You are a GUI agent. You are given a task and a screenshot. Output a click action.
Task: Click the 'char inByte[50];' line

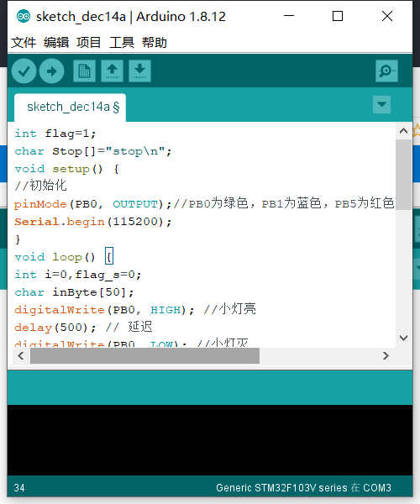coord(74,292)
